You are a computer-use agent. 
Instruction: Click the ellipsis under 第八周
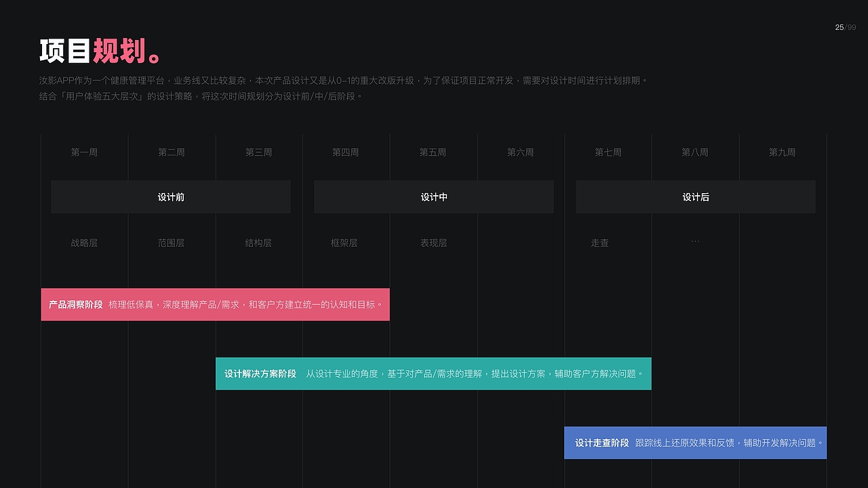695,241
